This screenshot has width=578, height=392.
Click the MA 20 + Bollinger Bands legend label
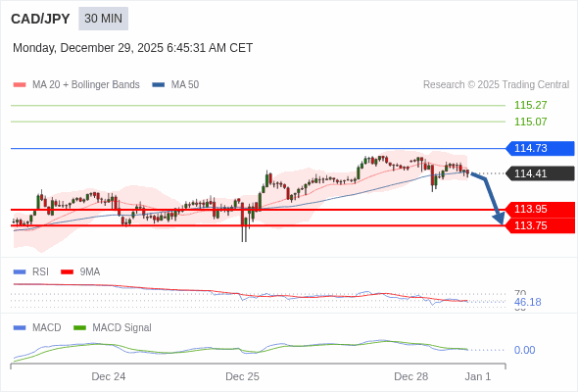click(x=86, y=85)
